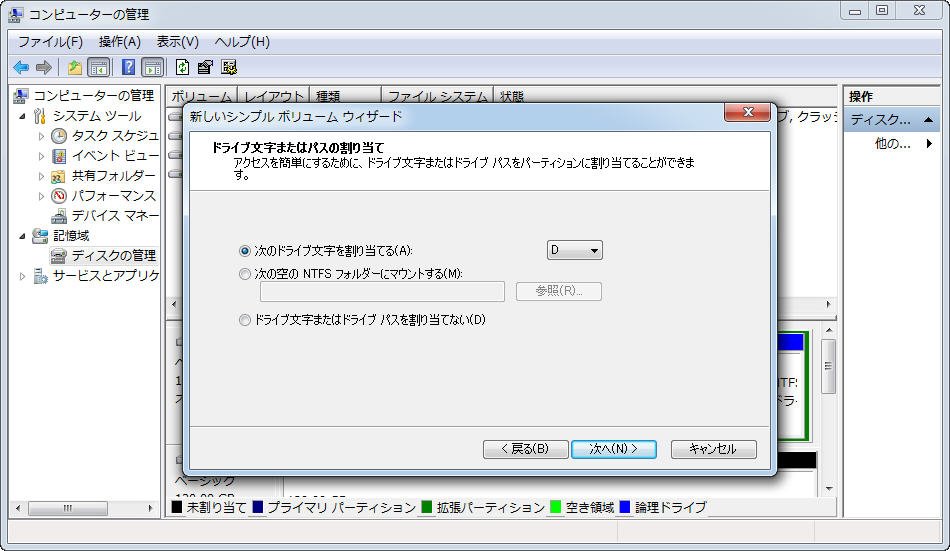Click the tree pane horizontal scrollbar thumb
The height and width of the screenshot is (551, 950).
[x=67, y=508]
